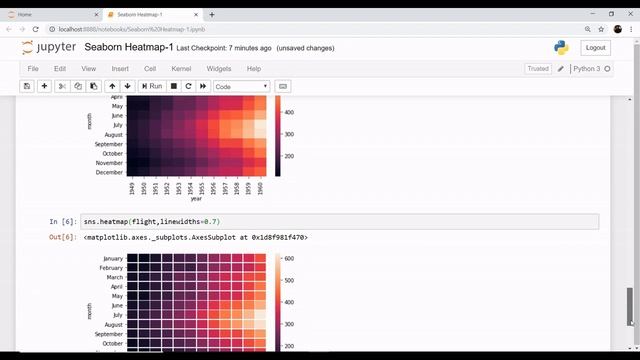
Task: Go back in browser history
Action: pos(9,29)
